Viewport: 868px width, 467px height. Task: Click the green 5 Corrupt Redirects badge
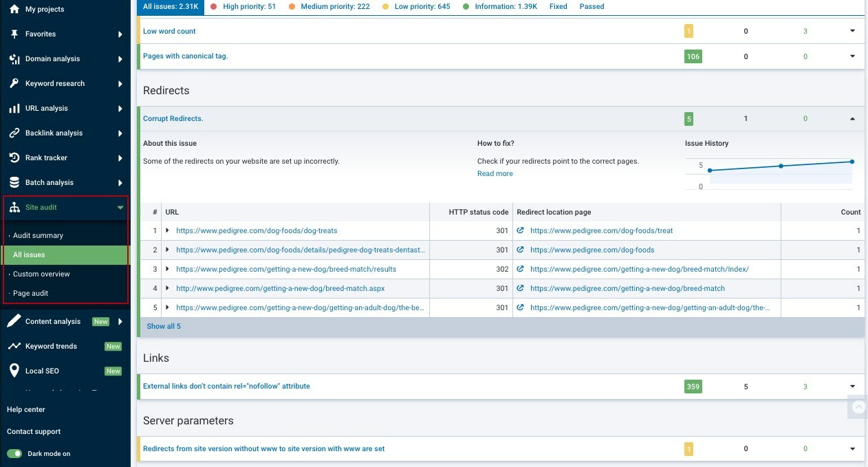688,119
